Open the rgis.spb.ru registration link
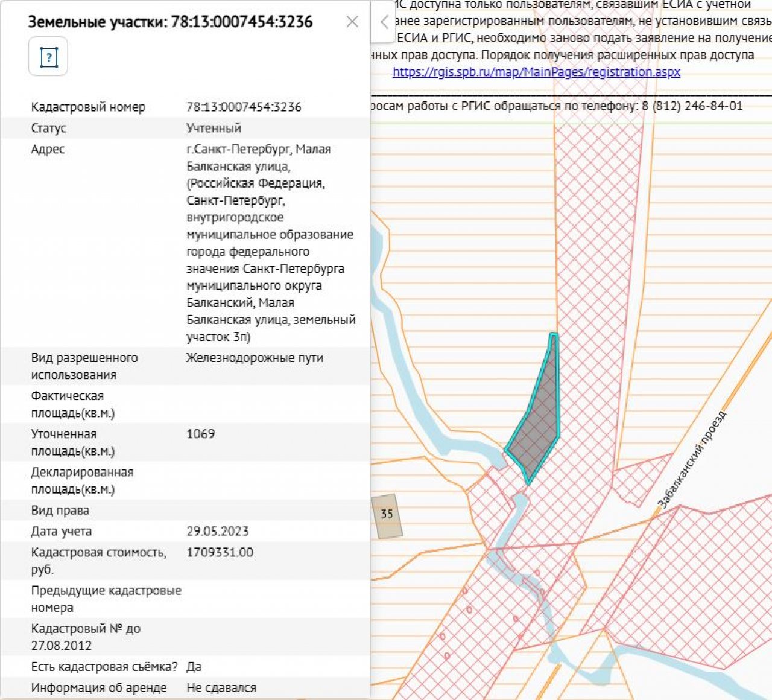The width and height of the screenshot is (772, 700). click(536, 72)
